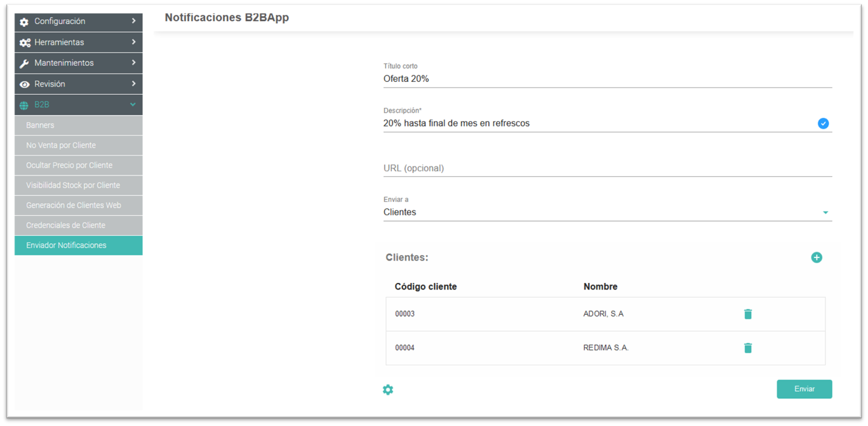
Task: Expand the Herramientas menu chevron
Action: coord(133,42)
